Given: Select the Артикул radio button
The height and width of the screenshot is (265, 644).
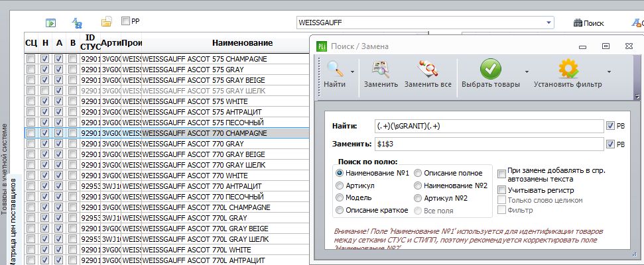Looking at the screenshot, I should [340, 185].
